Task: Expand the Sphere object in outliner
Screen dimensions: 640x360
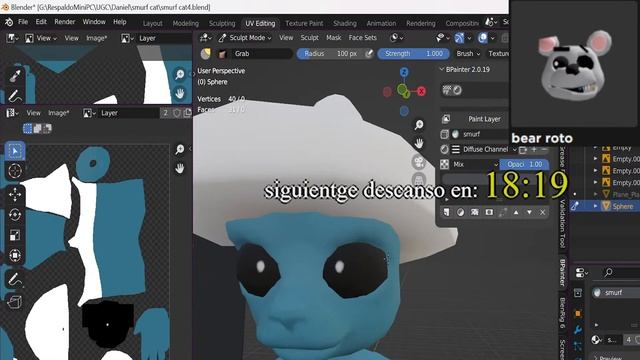Action: click(596, 206)
